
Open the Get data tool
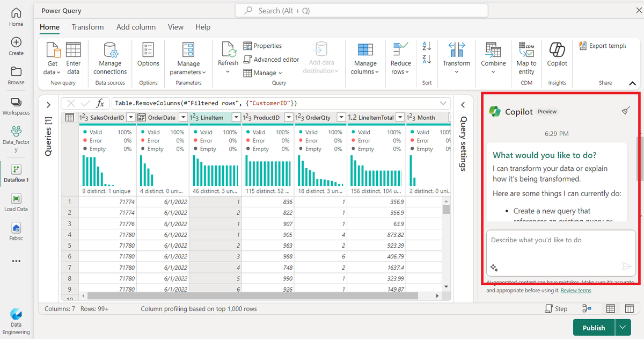pos(53,59)
